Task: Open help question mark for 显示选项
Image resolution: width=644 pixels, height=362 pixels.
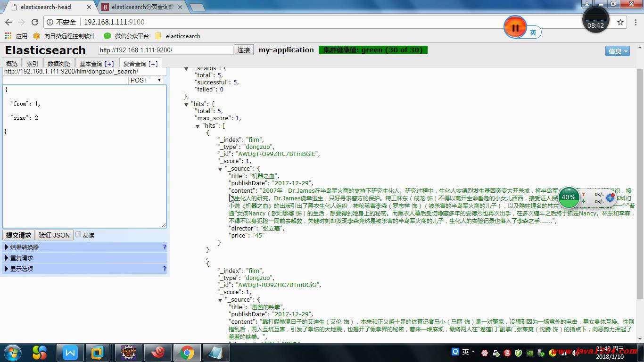Action: (x=165, y=269)
